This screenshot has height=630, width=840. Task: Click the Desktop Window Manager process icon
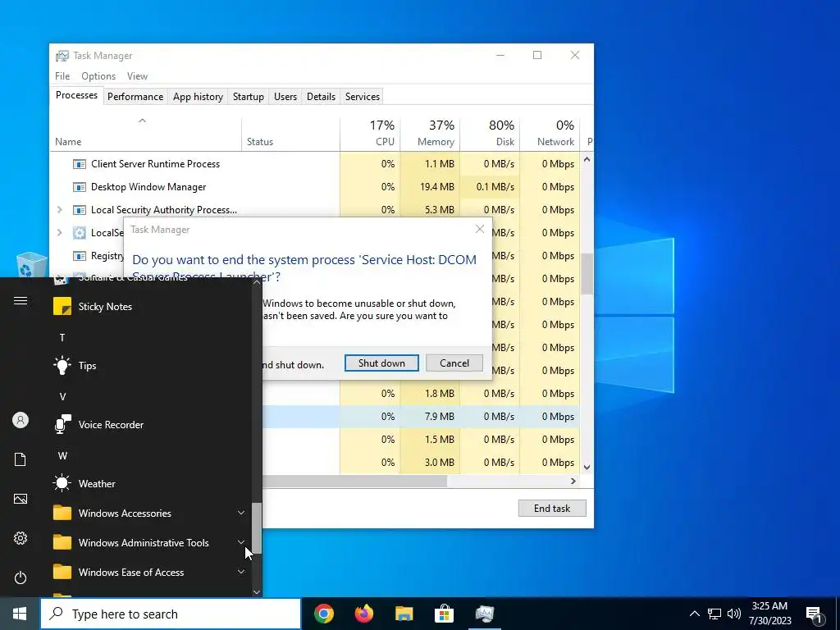point(80,187)
